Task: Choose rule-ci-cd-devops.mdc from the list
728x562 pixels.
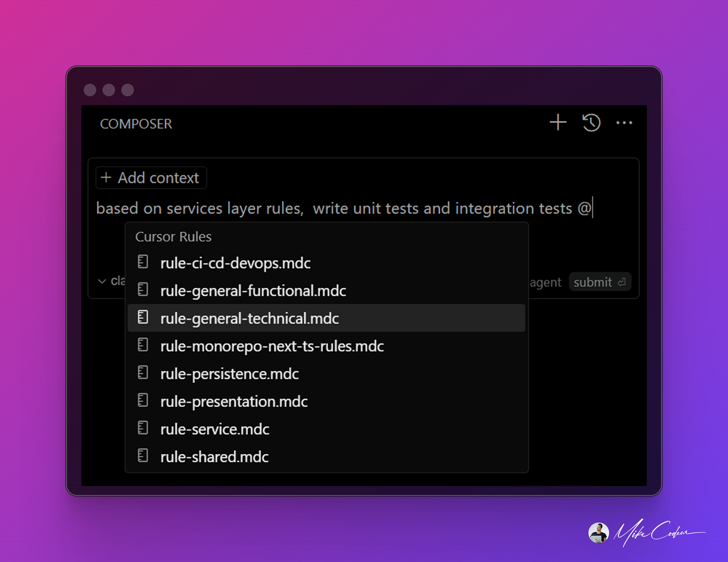Action: pyautogui.click(x=326, y=263)
